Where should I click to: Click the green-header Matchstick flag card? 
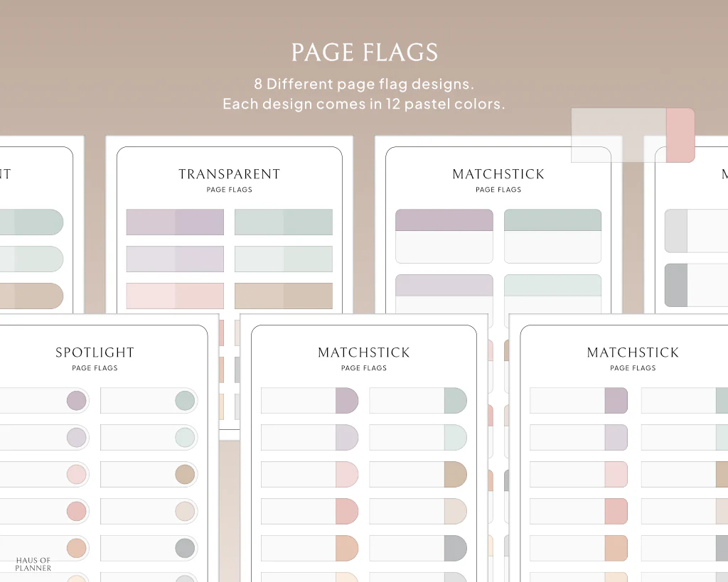click(x=552, y=236)
